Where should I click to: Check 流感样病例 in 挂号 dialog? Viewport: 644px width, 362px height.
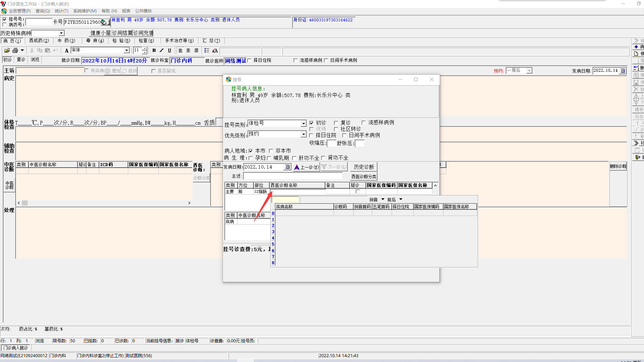pyautogui.click(x=364, y=123)
